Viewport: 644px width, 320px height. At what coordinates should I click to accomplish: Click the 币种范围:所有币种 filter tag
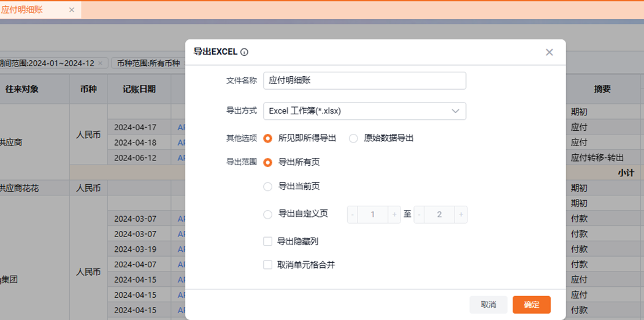click(148, 63)
